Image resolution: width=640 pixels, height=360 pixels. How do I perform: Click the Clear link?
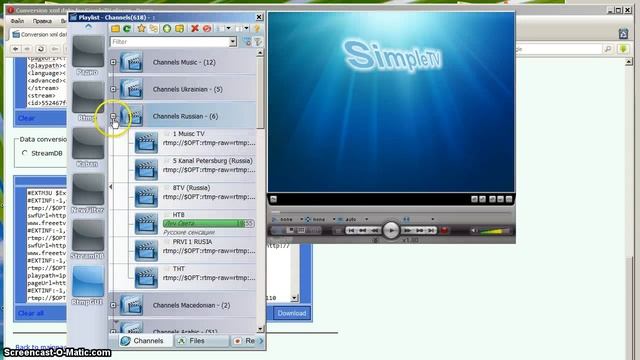tap(26, 118)
